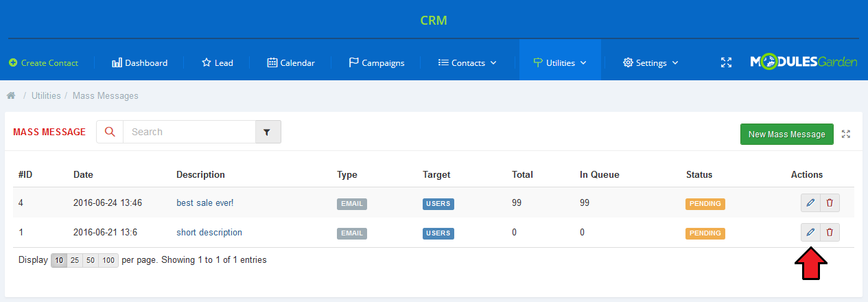The height and width of the screenshot is (302, 868).
Task: Expand the Mass Message panel with the expand icon
Action: (846, 134)
